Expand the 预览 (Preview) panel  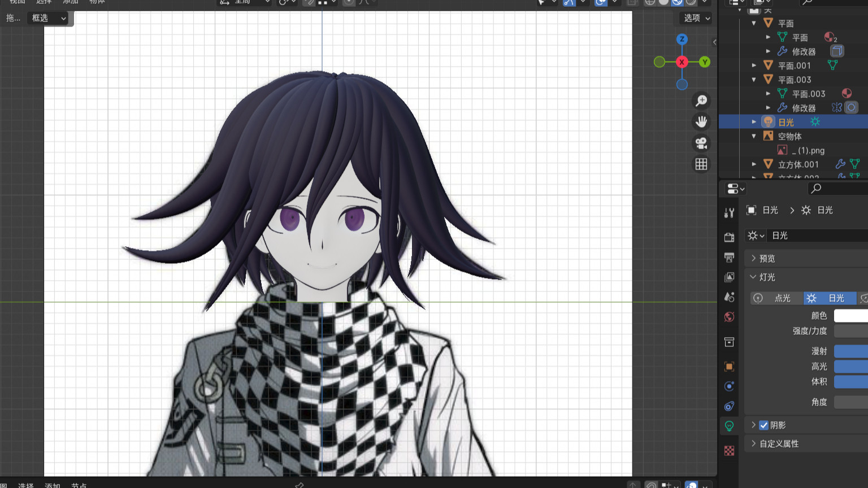pos(767,259)
